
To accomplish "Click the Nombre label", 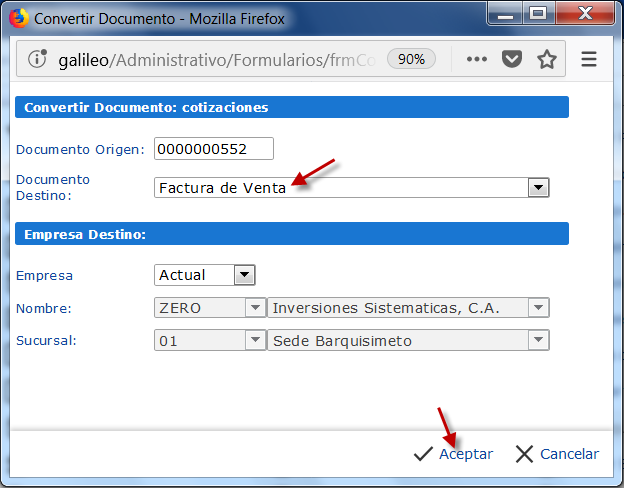I will pos(44,308).
